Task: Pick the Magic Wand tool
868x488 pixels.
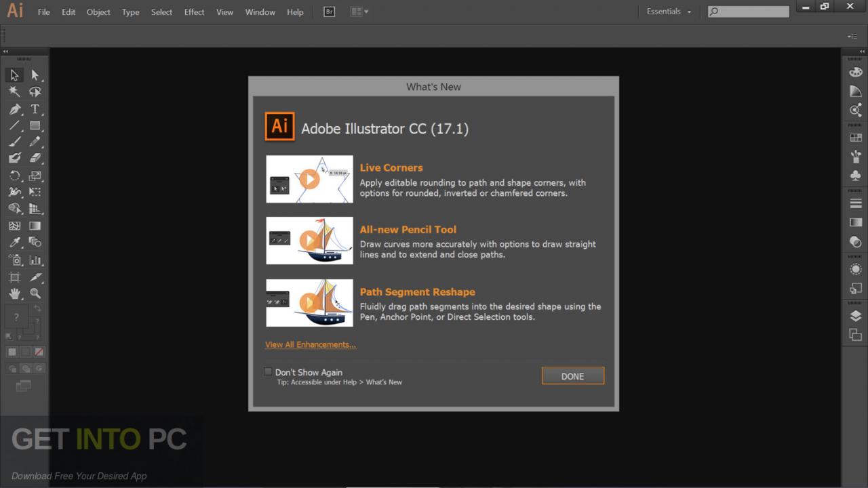Action: pyautogui.click(x=14, y=91)
